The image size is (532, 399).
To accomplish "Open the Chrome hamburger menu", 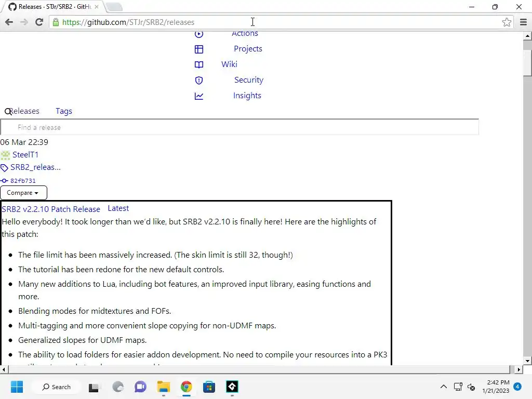I will click(x=523, y=22).
